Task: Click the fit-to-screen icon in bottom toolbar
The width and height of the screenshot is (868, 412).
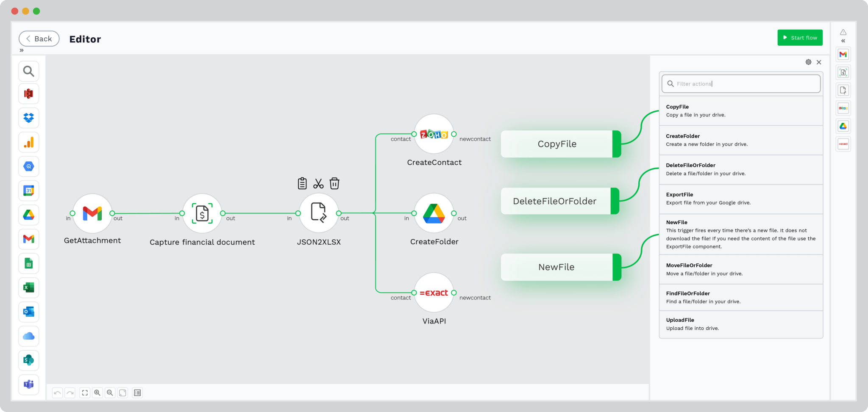Action: tap(85, 393)
